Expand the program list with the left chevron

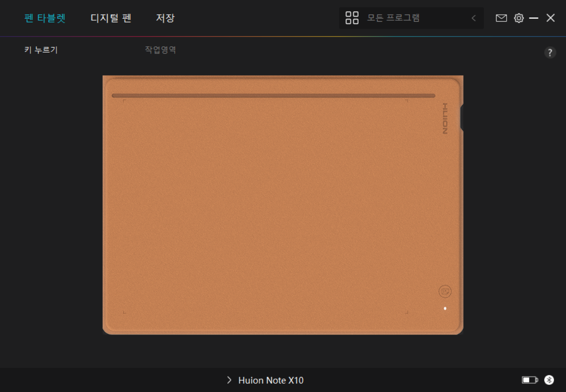(473, 18)
